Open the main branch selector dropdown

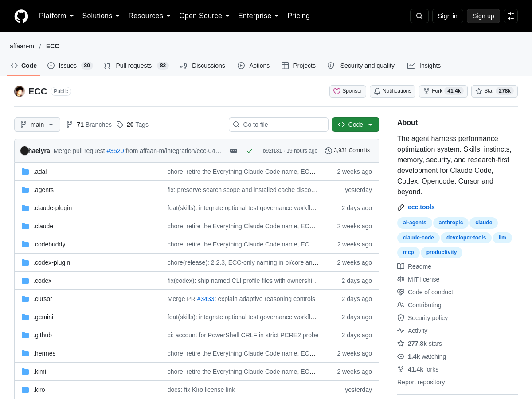(x=37, y=125)
